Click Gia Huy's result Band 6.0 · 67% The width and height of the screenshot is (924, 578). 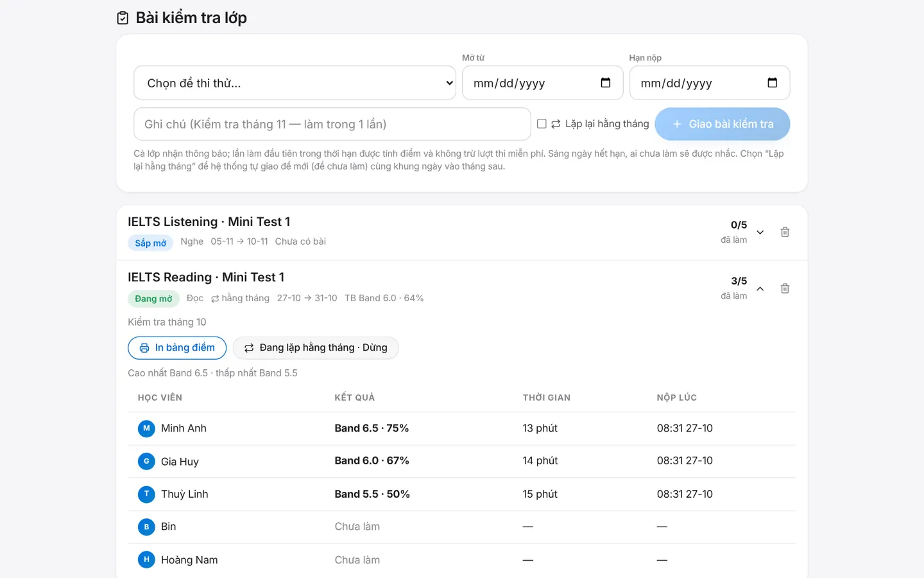[x=372, y=460]
